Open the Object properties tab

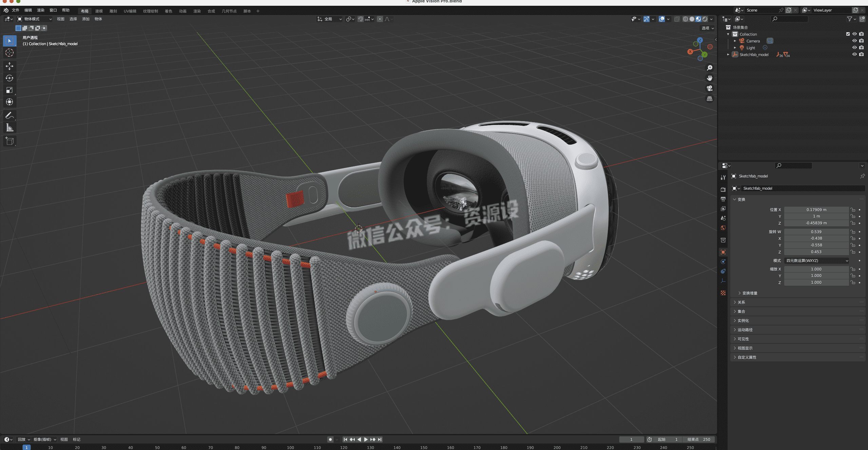pos(723,252)
